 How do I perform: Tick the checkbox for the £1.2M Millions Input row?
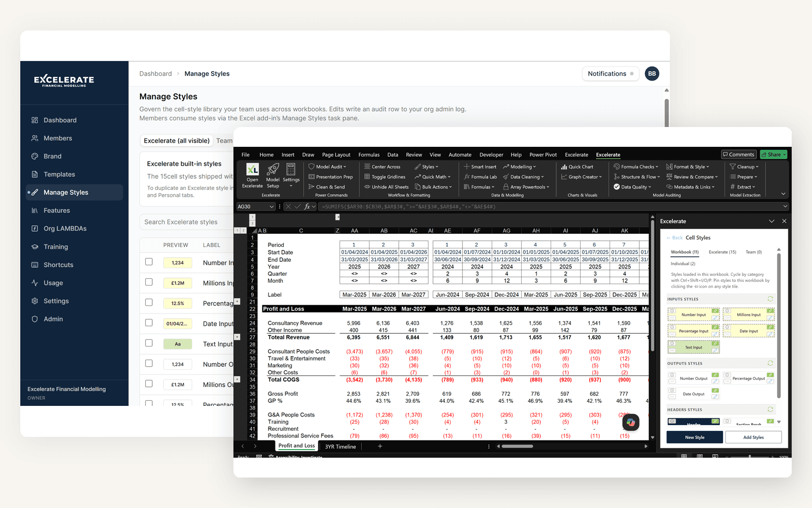(x=149, y=282)
